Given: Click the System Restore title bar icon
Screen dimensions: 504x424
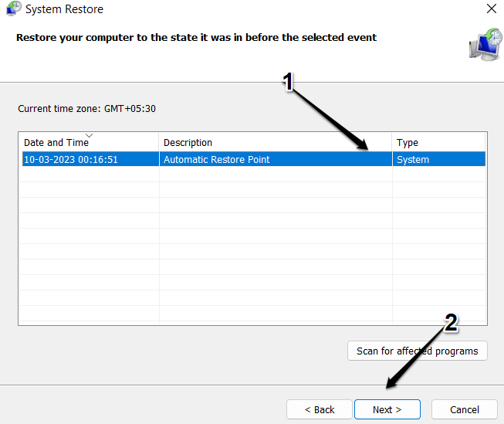Looking at the screenshot, I should tap(12, 9).
